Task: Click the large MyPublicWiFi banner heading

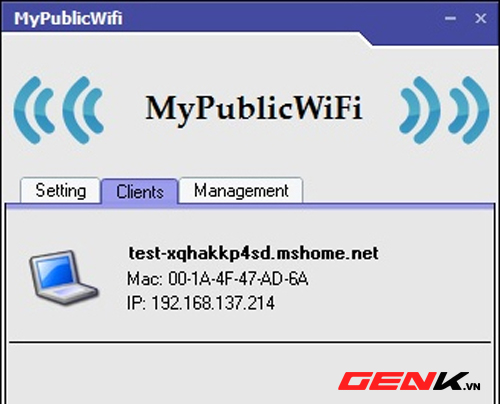Action: [254, 109]
